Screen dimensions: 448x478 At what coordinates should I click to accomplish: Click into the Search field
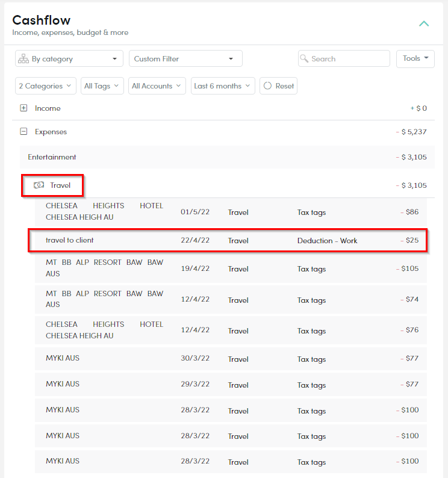344,58
